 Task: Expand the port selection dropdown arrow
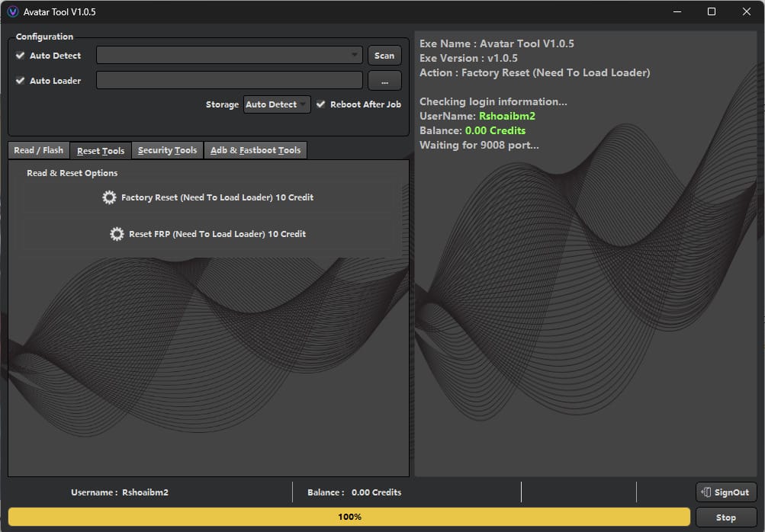click(355, 56)
